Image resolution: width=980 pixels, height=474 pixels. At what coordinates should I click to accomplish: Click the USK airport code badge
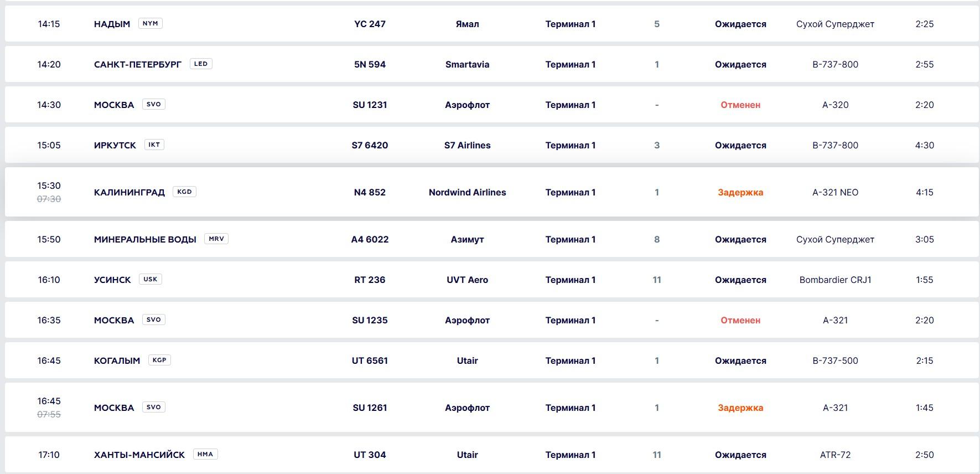[150, 280]
